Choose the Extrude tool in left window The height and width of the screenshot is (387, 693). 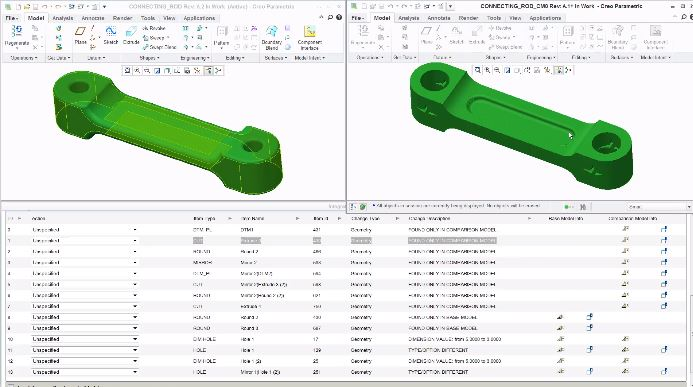tap(131, 35)
